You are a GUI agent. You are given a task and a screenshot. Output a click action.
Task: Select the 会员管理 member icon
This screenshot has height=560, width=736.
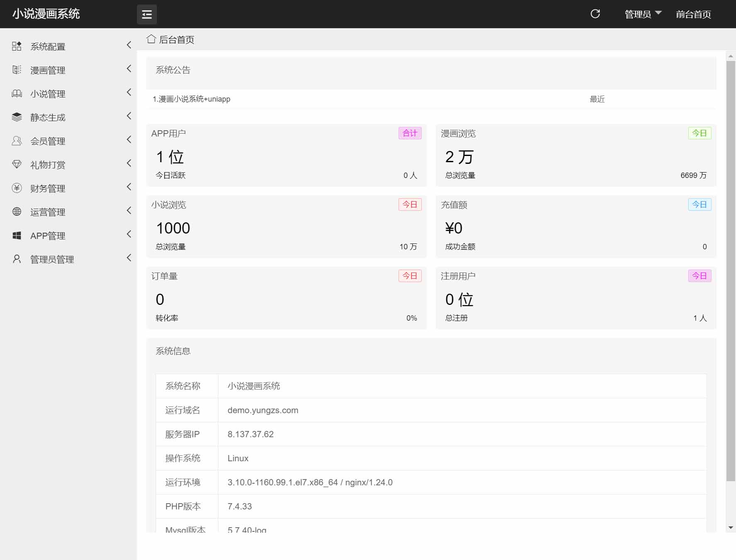(x=17, y=141)
